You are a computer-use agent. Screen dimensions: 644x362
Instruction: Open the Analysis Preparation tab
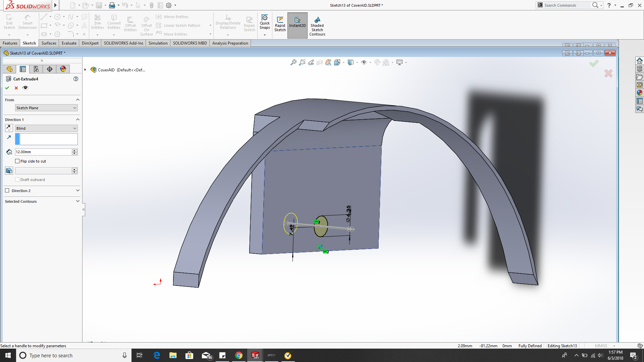point(230,43)
